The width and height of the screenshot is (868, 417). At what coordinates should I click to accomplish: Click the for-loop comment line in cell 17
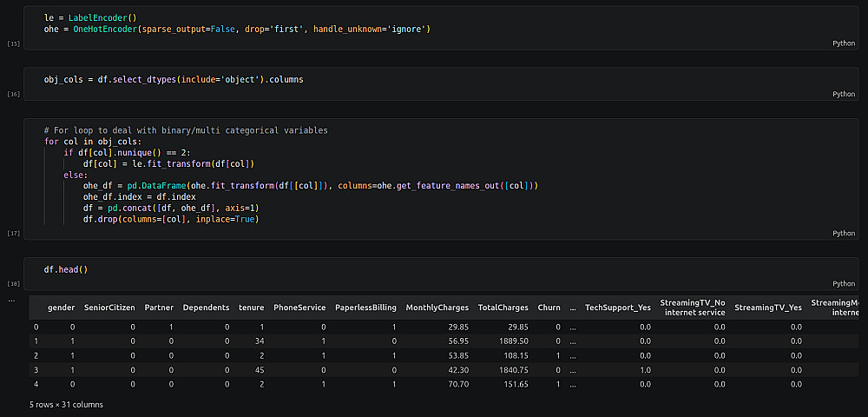tap(186, 130)
